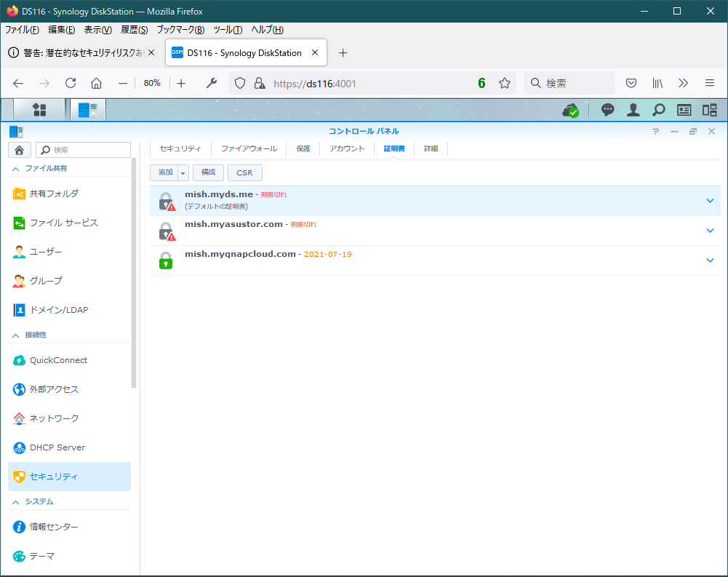Click the Firefox search box
This screenshot has width=728, height=577.
coord(569,83)
